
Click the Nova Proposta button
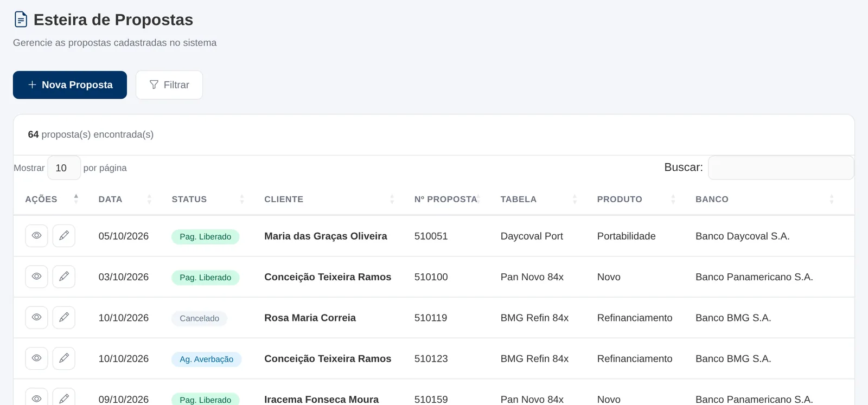[x=70, y=85]
